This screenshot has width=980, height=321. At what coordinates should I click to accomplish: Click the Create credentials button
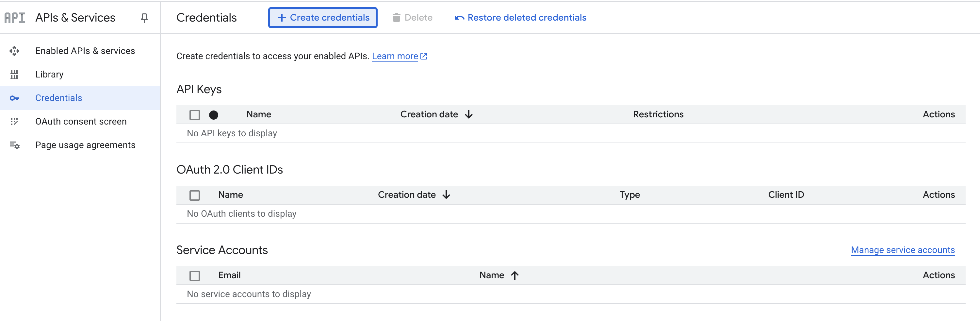(323, 18)
